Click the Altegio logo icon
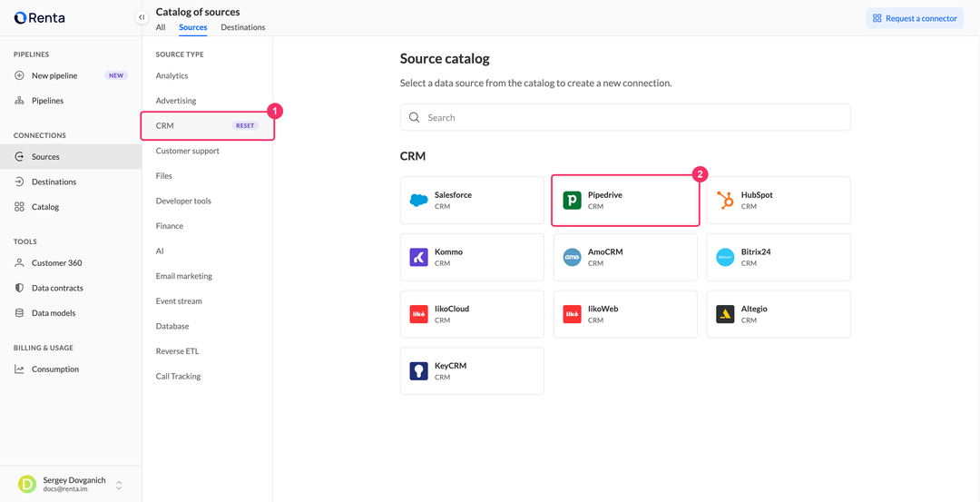Image resolution: width=980 pixels, height=502 pixels. pyautogui.click(x=725, y=314)
